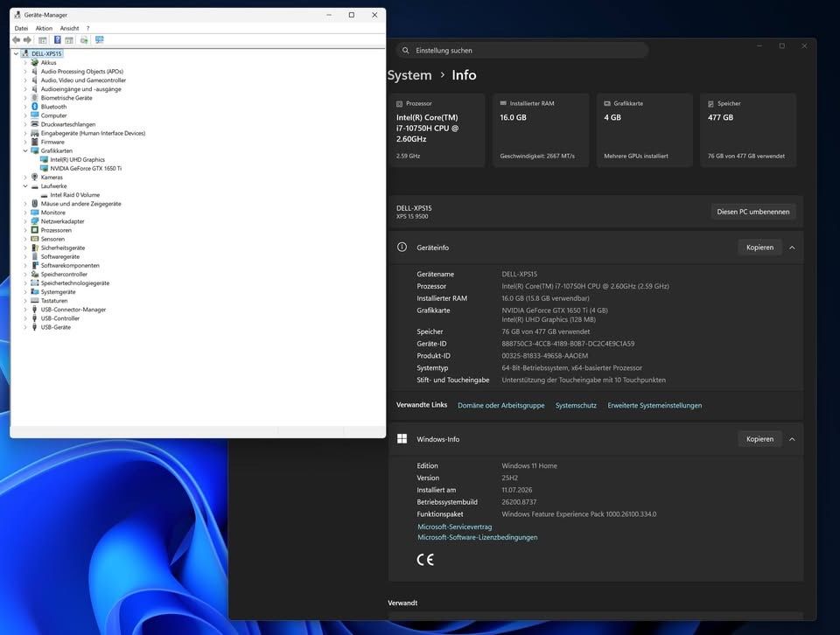Select the Sensoren icon
The height and width of the screenshot is (635, 840).
tap(35, 239)
